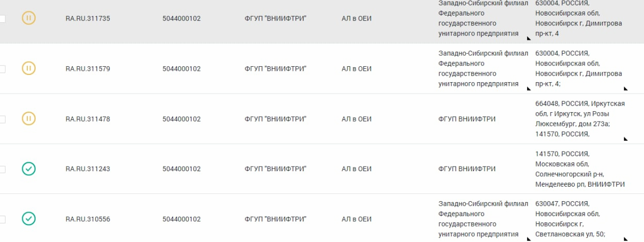This screenshot has width=644, height=242.
Task: Expand the organization name cell in row RA.RU.311579
Action: tap(528, 88)
